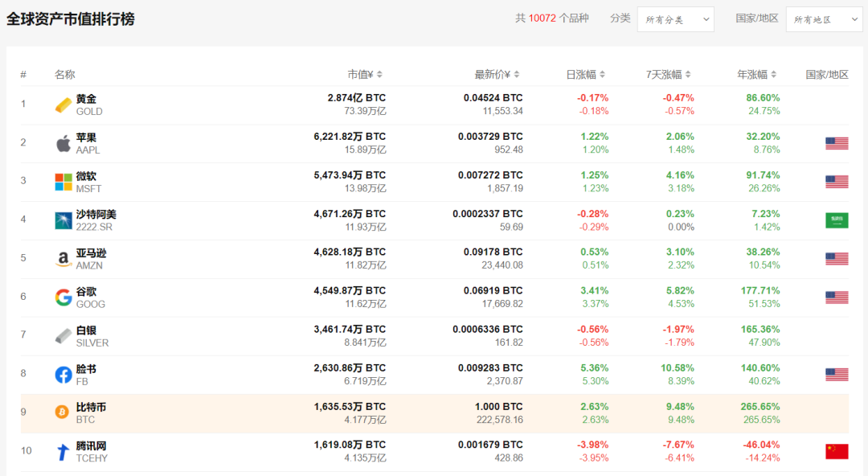The height and width of the screenshot is (476, 868).
Task: Sort table by 日涨幅 column
Action: (x=586, y=75)
